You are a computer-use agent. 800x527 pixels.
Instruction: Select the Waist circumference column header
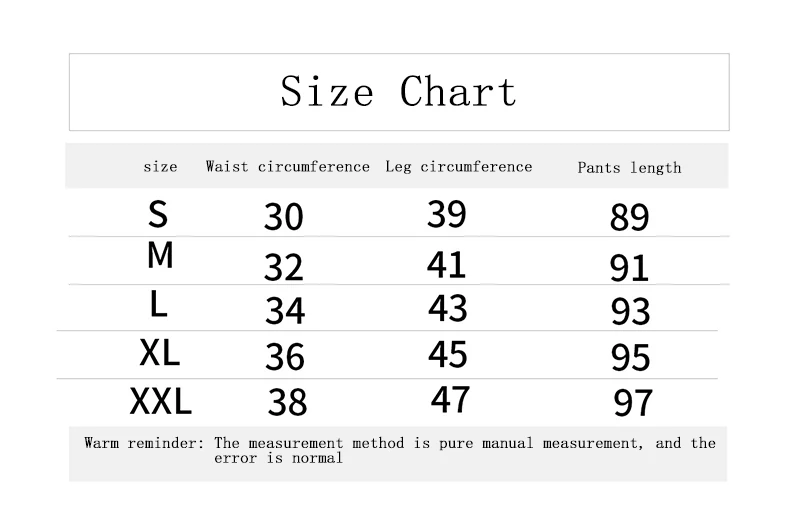[287, 167]
